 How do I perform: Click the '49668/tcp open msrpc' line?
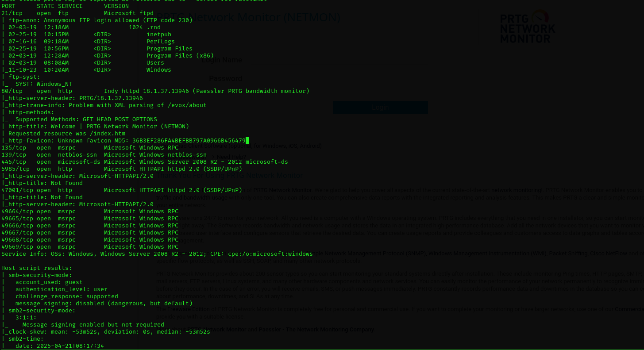pyautogui.click(x=90, y=240)
